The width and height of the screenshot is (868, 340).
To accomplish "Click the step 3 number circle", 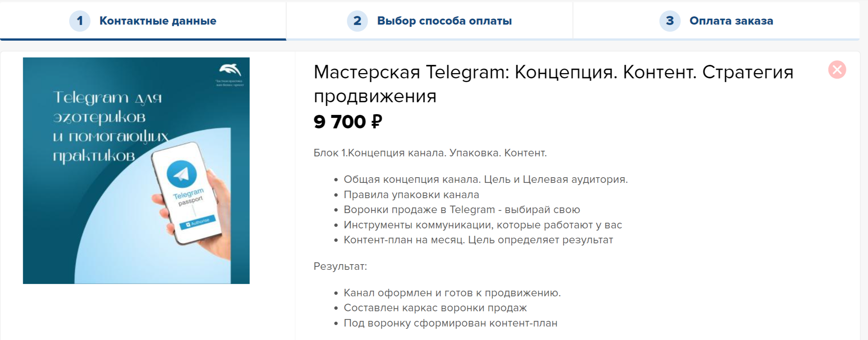I will (670, 21).
